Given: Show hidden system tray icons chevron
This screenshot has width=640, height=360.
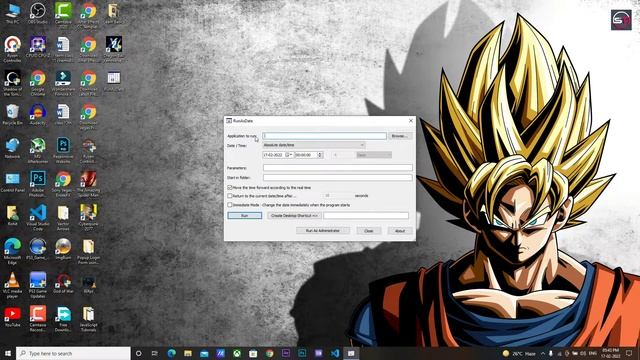Looking at the screenshot, I should tap(543, 353).
